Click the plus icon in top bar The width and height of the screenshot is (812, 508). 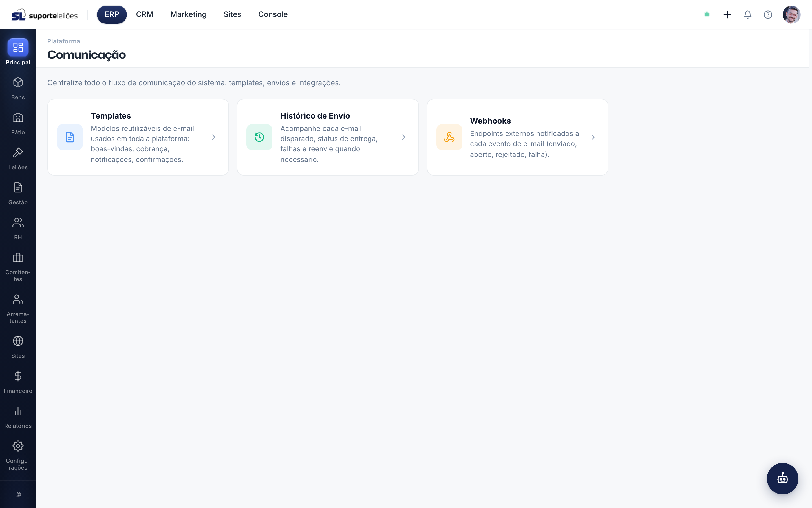727,14
